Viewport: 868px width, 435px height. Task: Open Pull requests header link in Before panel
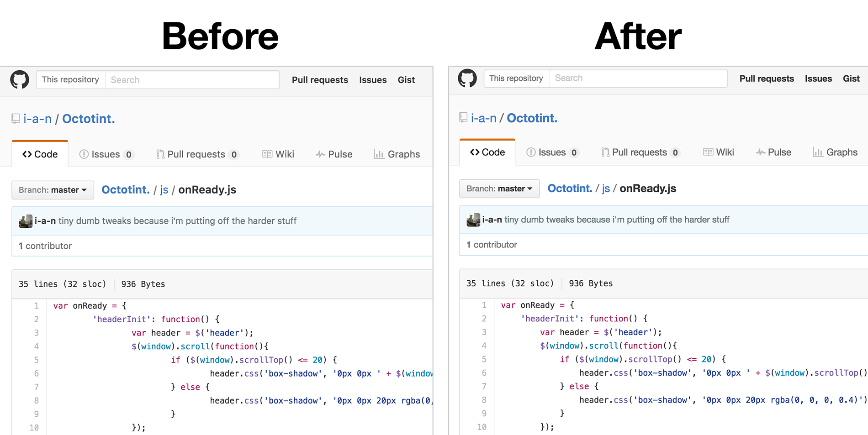(x=320, y=80)
